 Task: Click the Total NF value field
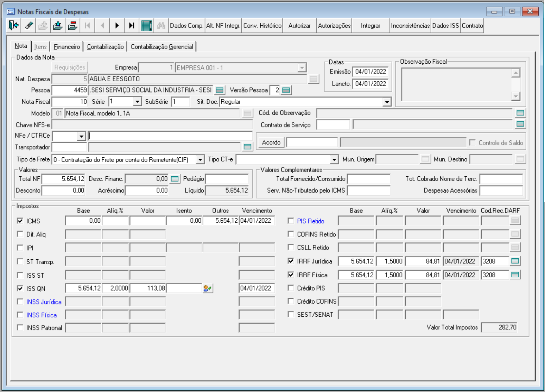click(64, 179)
